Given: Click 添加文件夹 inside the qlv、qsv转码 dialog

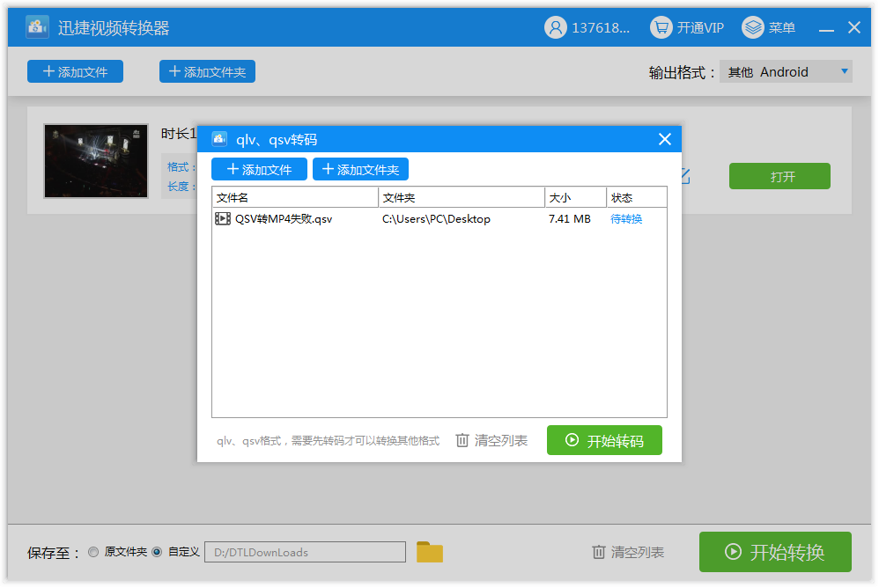Looking at the screenshot, I should [x=360, y=169].
